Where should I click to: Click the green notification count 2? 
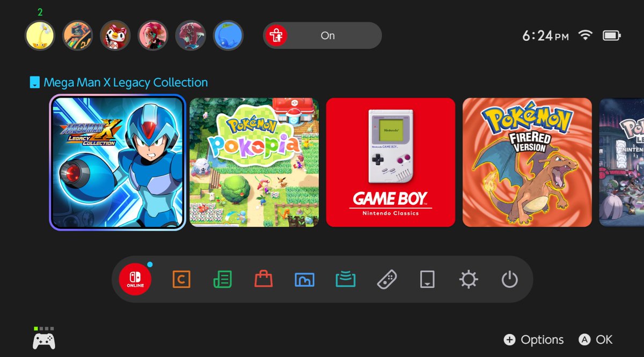coord(40,12)
